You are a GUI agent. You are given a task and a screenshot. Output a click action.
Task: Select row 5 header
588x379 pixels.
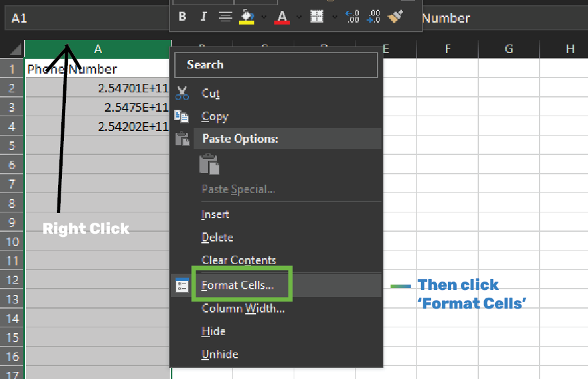[x=12, y=146]
